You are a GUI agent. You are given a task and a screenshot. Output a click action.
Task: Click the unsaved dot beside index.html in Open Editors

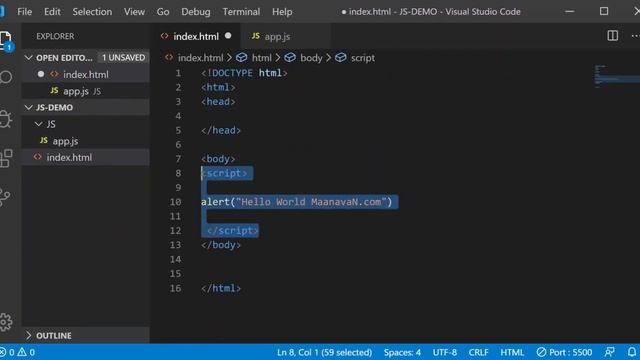click(x=41, y=74)
